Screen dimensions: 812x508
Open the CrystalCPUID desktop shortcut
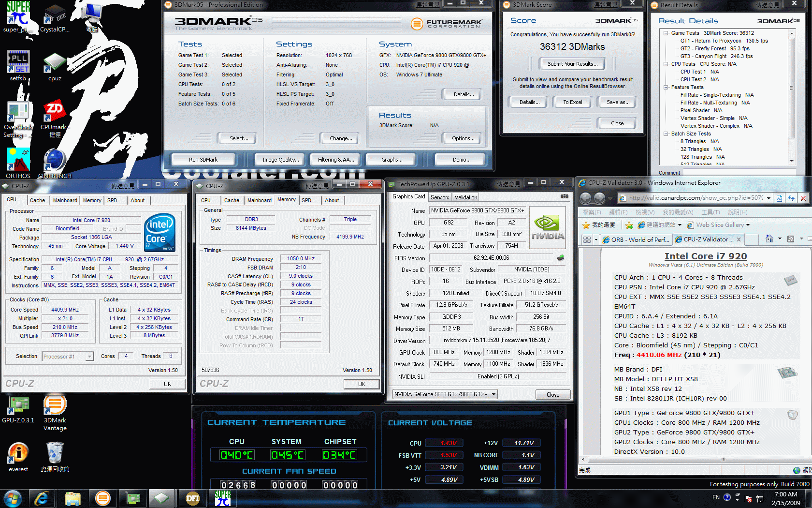click(55, 17)
